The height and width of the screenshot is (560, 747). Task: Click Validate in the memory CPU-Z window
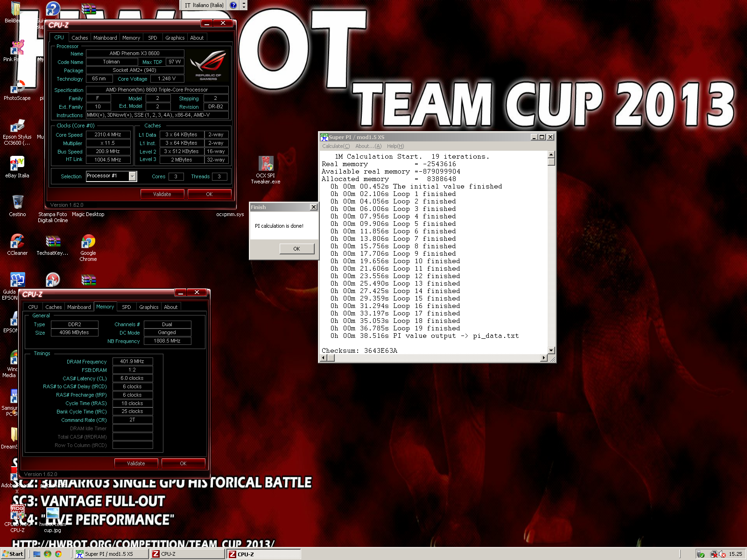[x=136, y=463]
